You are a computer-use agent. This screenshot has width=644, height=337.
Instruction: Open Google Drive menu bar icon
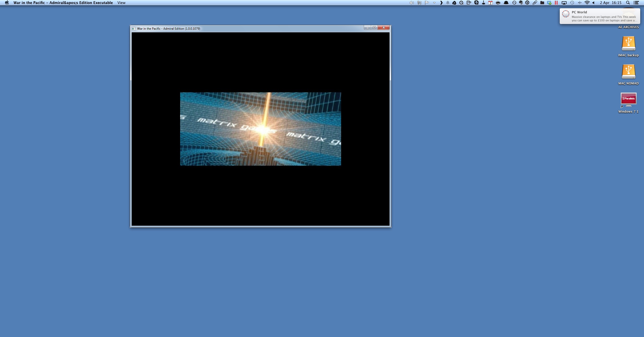(454, 3)
